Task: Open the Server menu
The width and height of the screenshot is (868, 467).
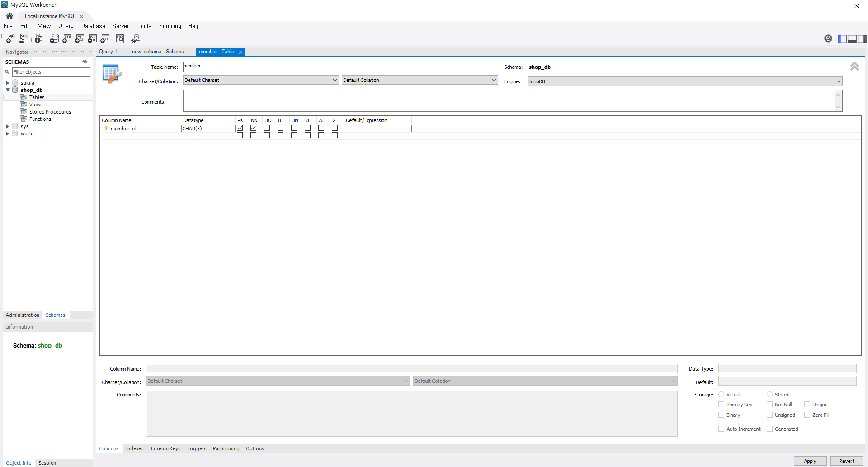Action: 121,26
